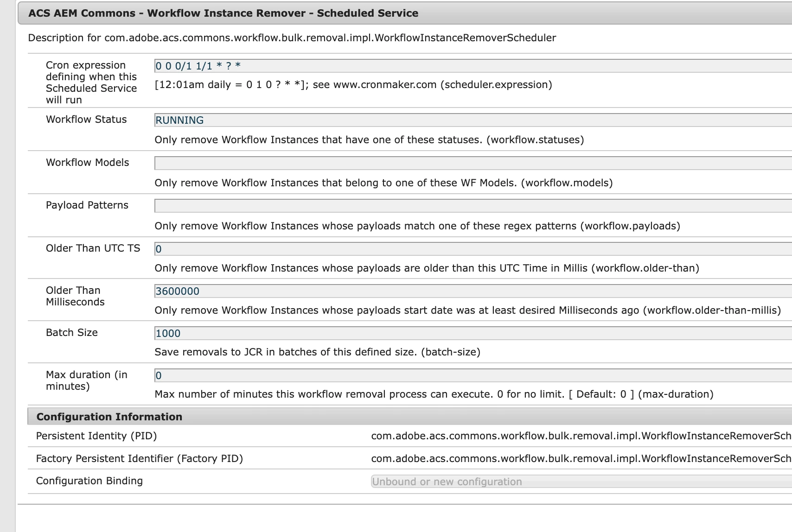Viewport: 792px width, 532px height.
Task: Click the Factory PID value text
Action: pos(581,459)
